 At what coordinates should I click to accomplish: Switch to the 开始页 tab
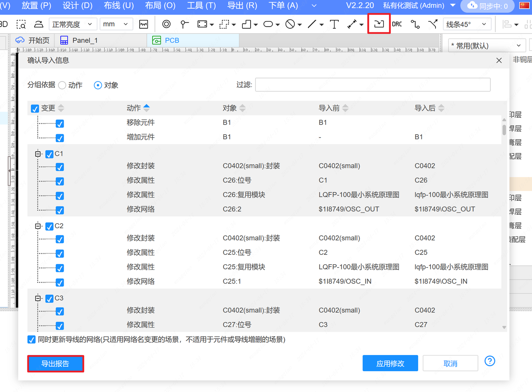tap(32, 40)
